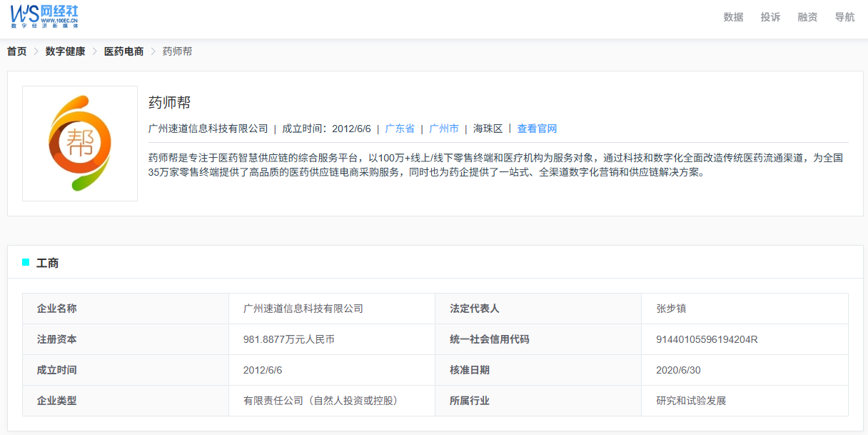This screenshot has width=868, height=435.
Task: Click the 成立时间 table label
Action: click(x=57, y=370)
